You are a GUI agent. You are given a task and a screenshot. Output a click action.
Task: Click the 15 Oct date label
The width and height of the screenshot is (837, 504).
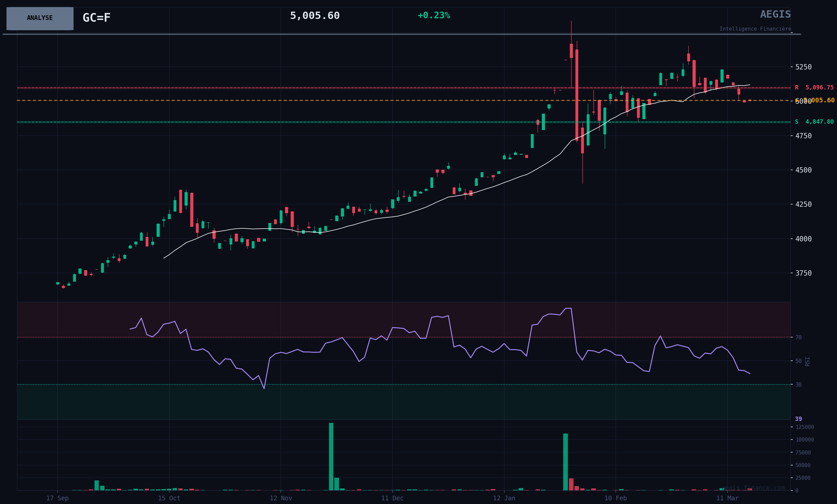coord(169,498)
